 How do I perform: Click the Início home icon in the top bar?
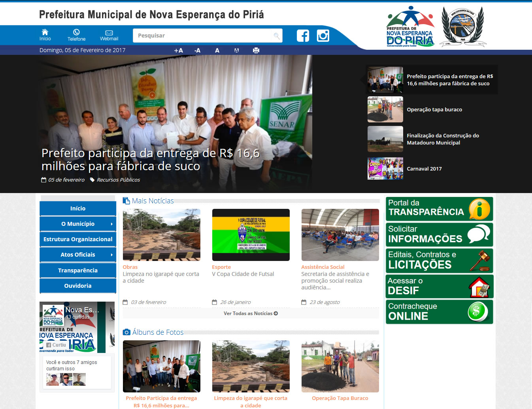pos(45,35)
